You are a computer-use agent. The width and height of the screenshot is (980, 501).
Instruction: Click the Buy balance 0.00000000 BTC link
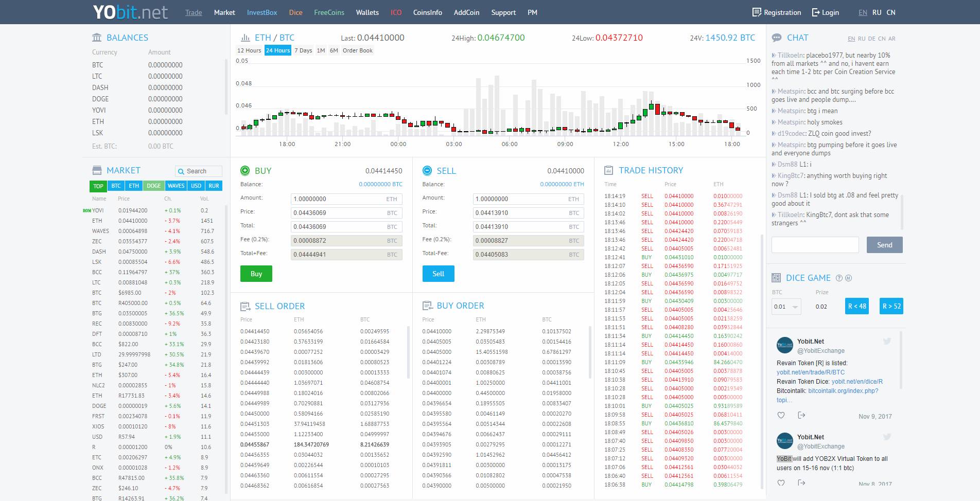[x=381, y=184]
